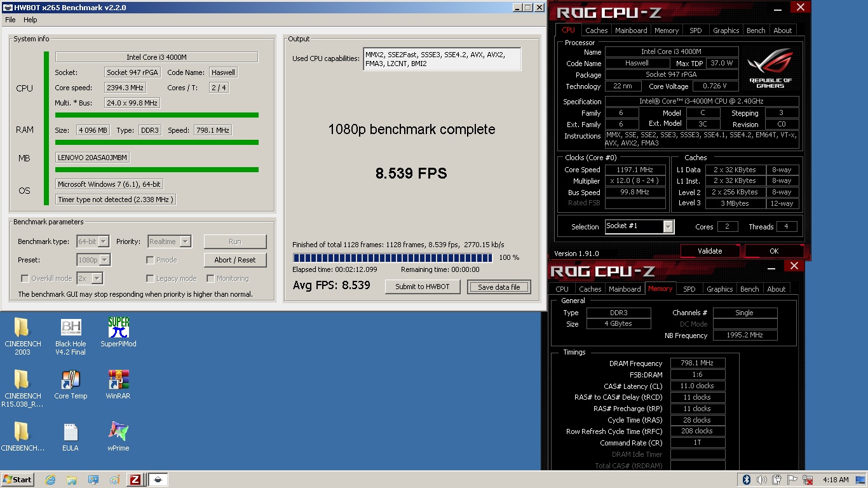This screenshot has height=488, width=868.
Task: Click the Save data file button
Action: (x=499, y=287)
